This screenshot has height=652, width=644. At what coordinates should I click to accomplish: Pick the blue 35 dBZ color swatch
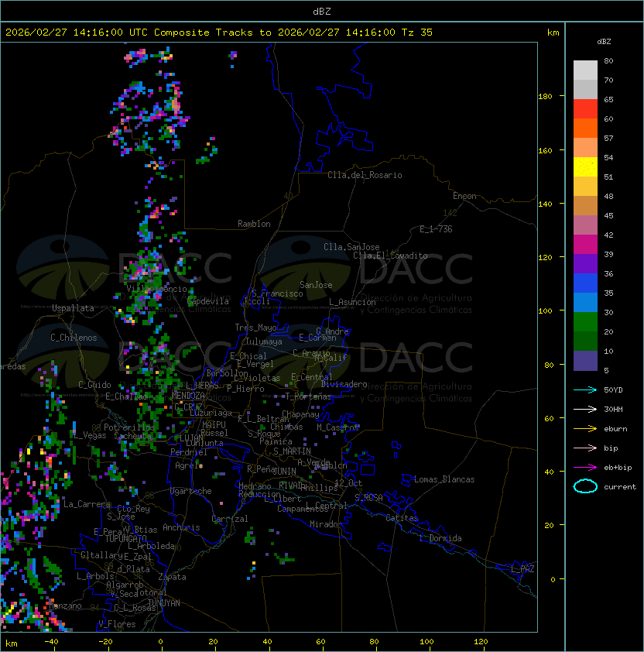coord(585,283)
